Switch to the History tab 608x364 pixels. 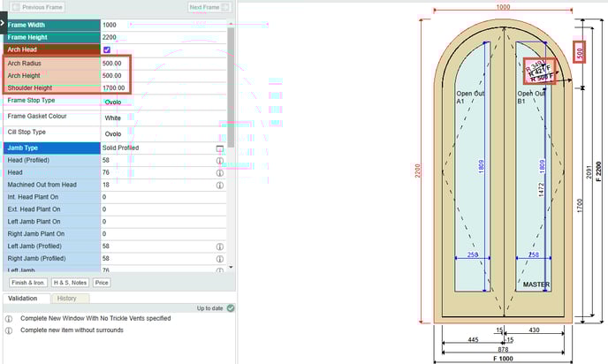pyautogui.click(x=66, y=299)
